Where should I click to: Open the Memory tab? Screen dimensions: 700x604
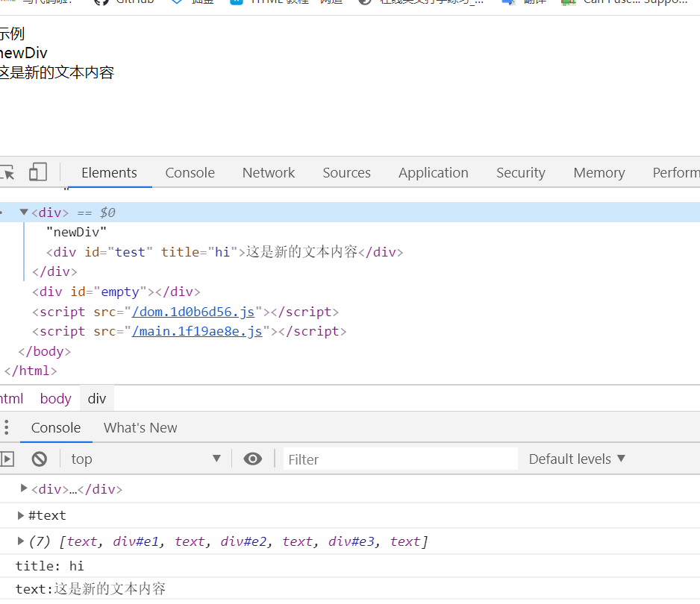point(599,173)
